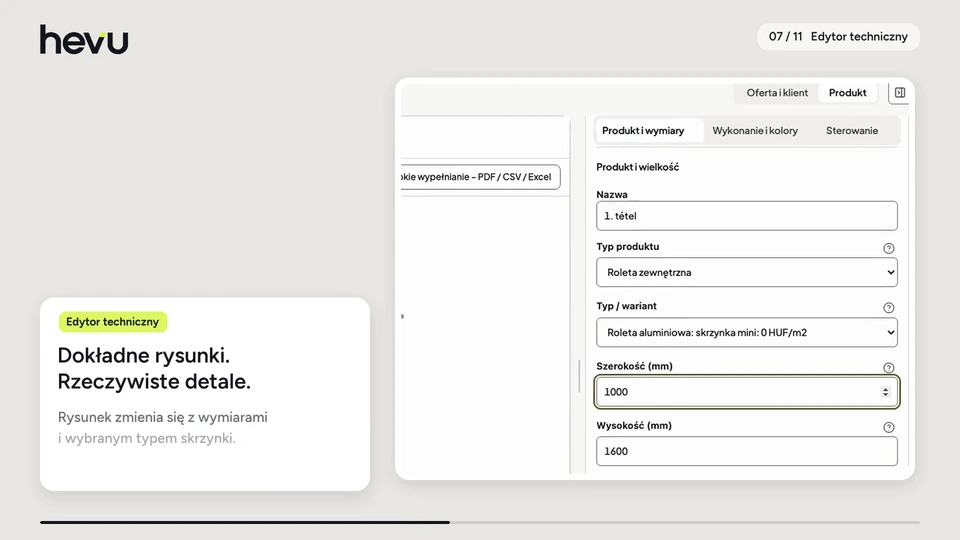Screen dimensions: 960x540
Task: Click the Dokładne rysunki headline text
Action: [x=154, y=369]
